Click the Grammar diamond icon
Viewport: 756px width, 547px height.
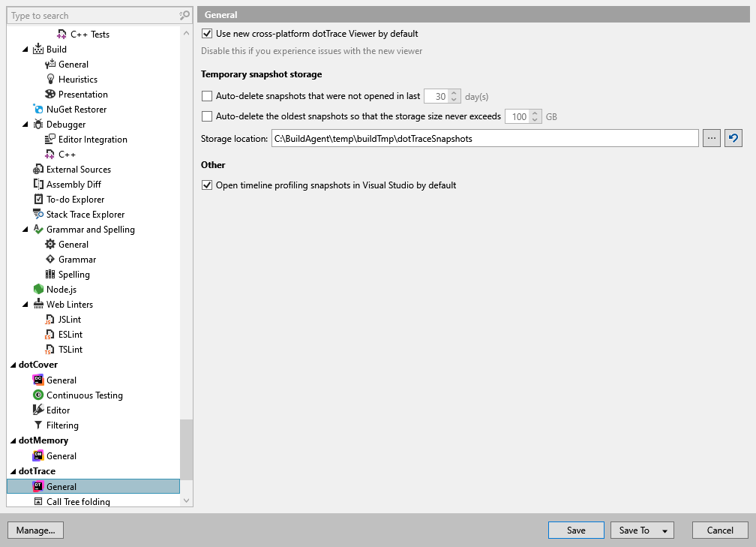[50, 259]
